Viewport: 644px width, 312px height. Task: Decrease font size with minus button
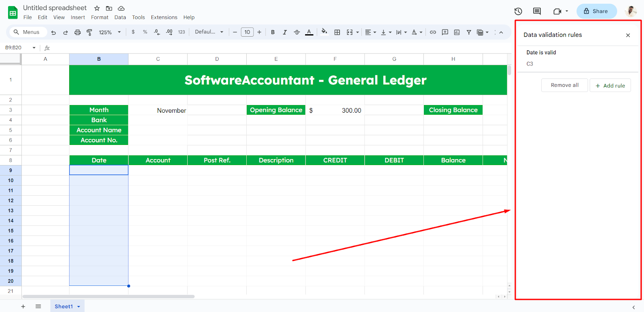(x=235, y=32)
